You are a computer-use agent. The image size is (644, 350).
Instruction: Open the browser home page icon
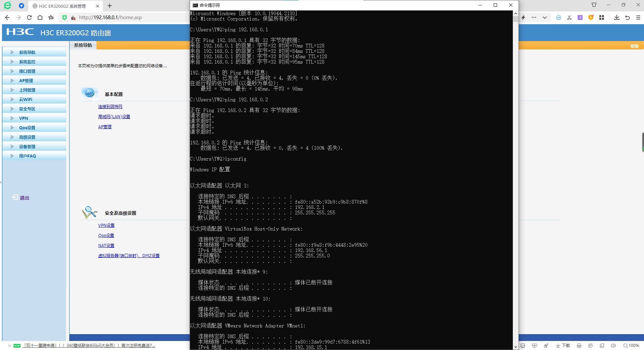tap(40, 17)
